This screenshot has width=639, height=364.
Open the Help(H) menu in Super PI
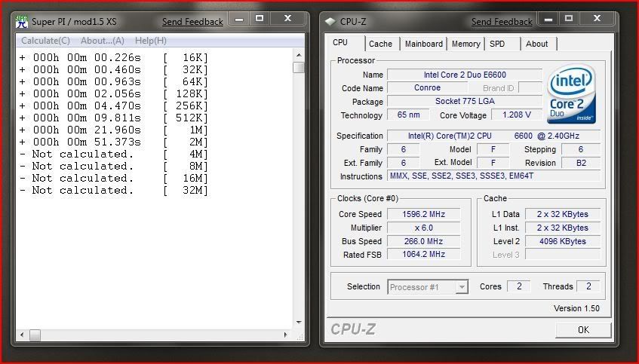pyautogui.click(x=151, y=41)
